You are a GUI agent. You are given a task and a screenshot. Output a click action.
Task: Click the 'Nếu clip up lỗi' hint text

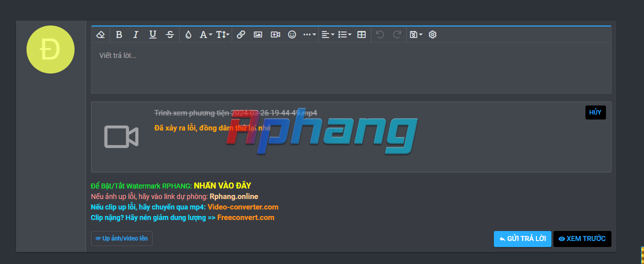(x=149, y=207)
